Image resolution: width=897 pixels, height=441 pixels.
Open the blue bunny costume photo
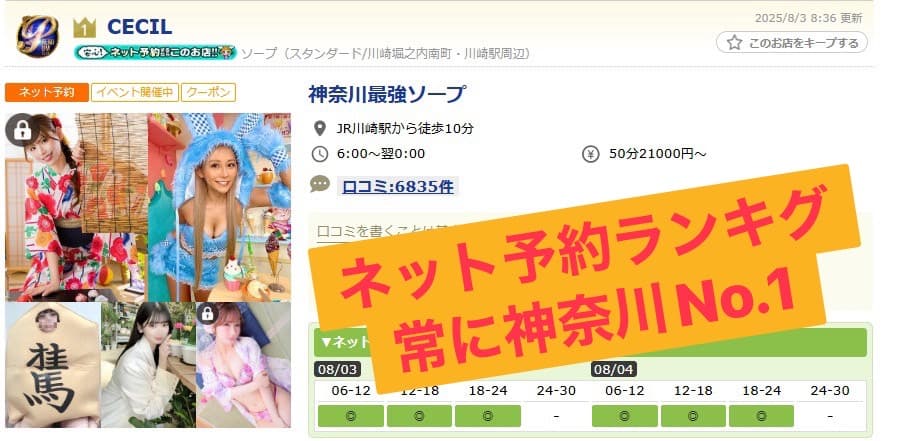pos(220,207)
